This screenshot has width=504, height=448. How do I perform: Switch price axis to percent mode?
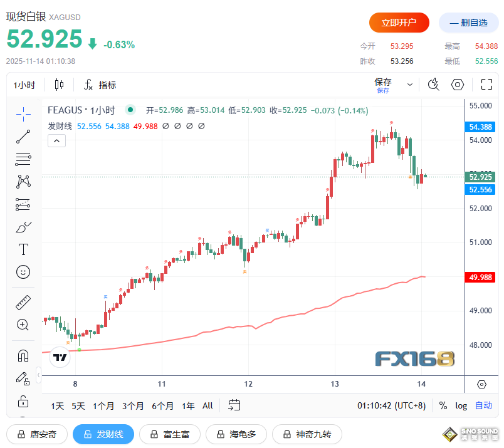(x=442, y=405)
